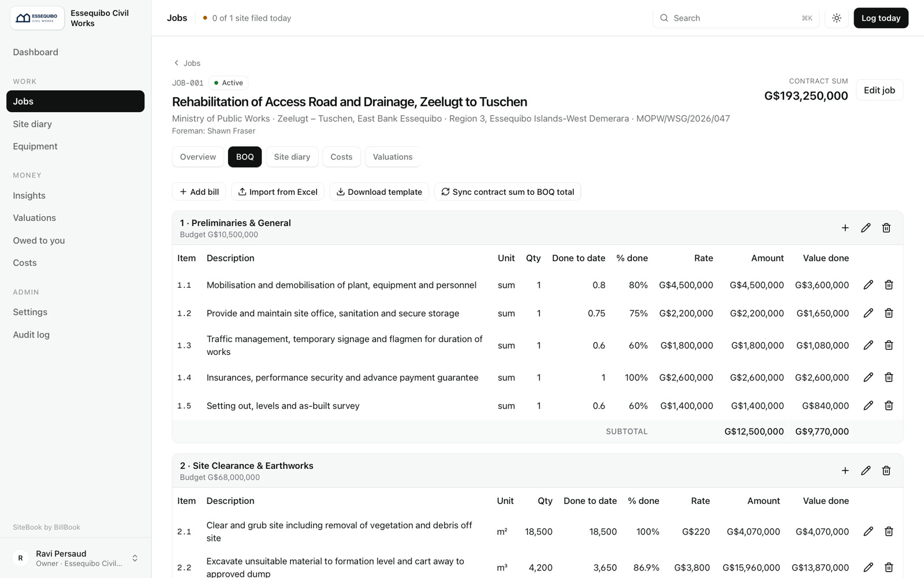
Task: Click the 'SiteBook by BillBook' footer text
Action: tap(47, 527)
